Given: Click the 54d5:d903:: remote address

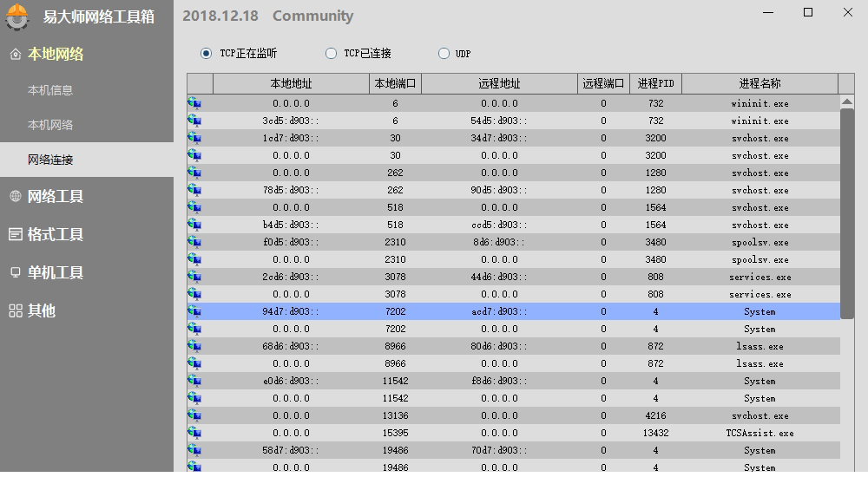Looking at the screenshot, I should coord(499,121).
